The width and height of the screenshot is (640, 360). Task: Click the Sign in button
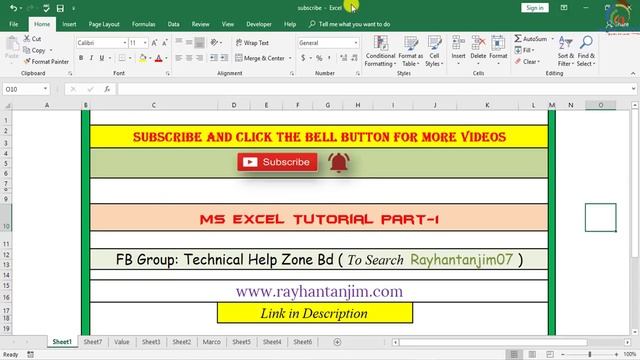pyautogui.click(x=535, y=8)
